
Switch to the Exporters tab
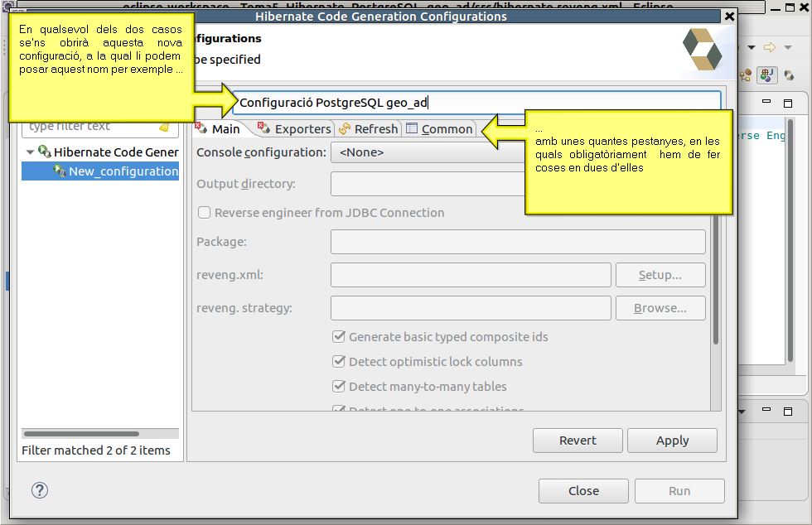point(295,129)
